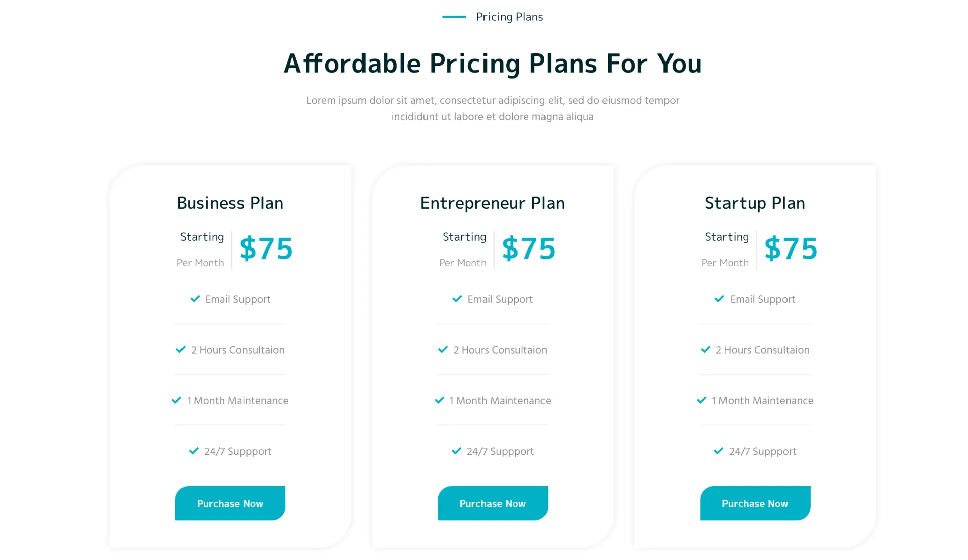Click the $75 price on Startup Plan
Screen dimensions: 968x560
point(791,248)
